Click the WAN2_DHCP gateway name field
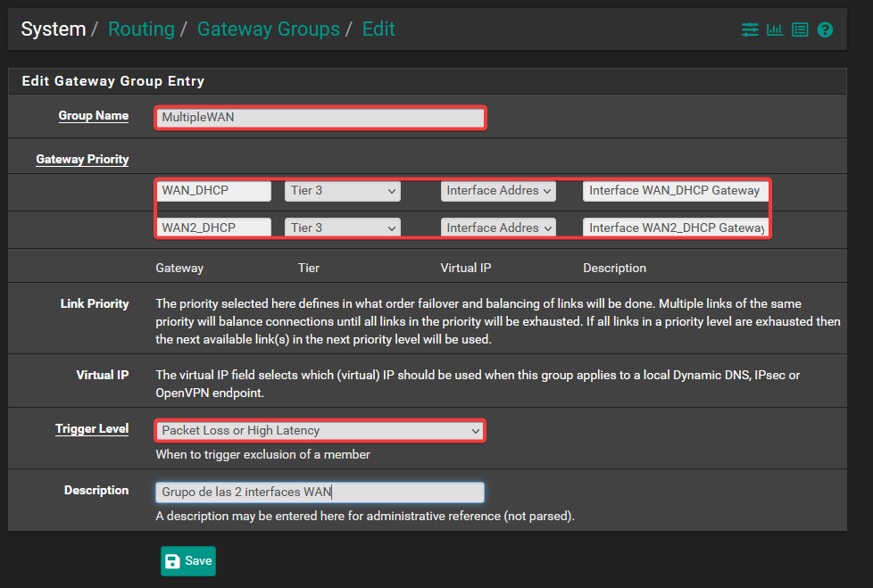 pyautogui.click(x=213, y=228)
